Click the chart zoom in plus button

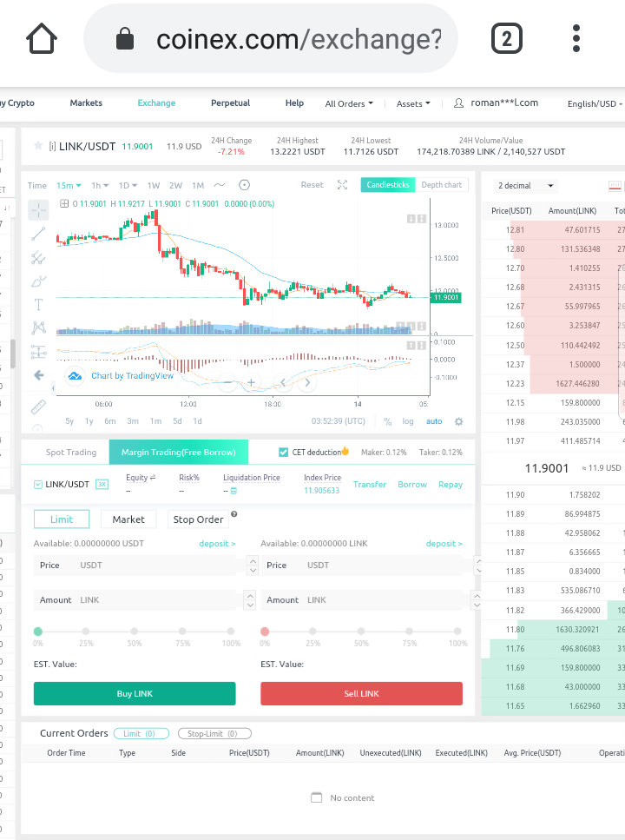[251, 382]
